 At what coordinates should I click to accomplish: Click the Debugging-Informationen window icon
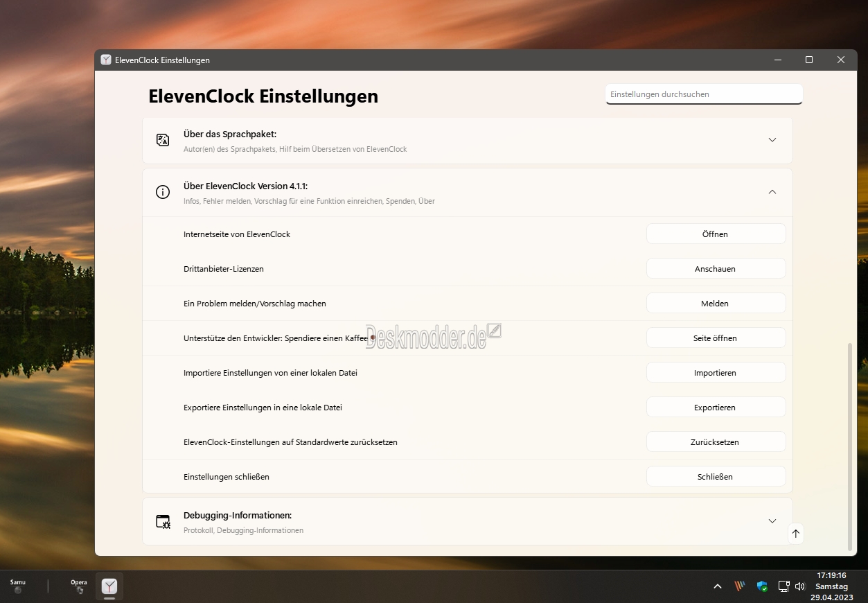tap(163, 521)
